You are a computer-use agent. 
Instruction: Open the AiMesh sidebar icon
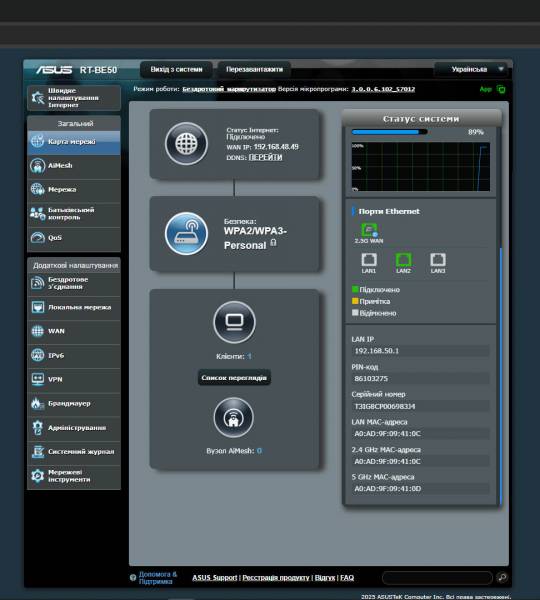pos(38,165)
